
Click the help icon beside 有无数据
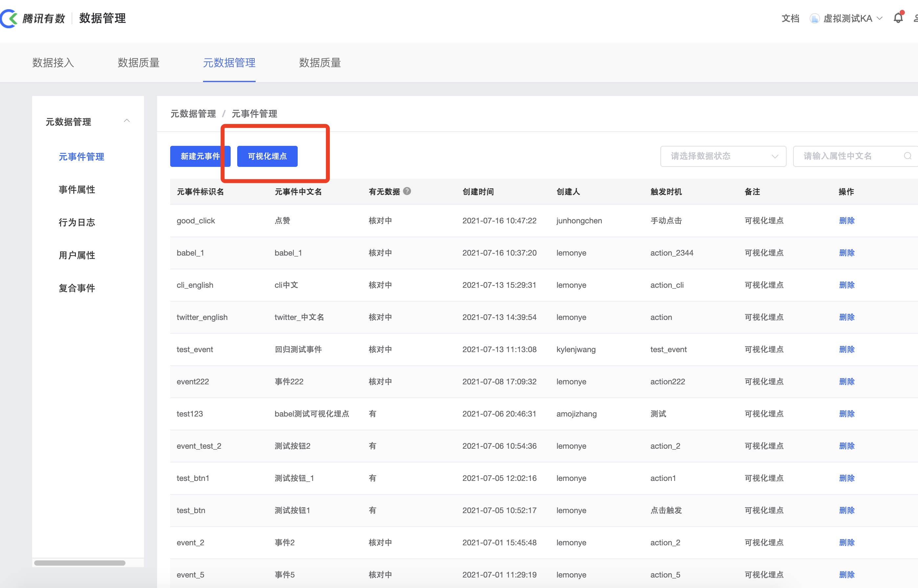407,191
